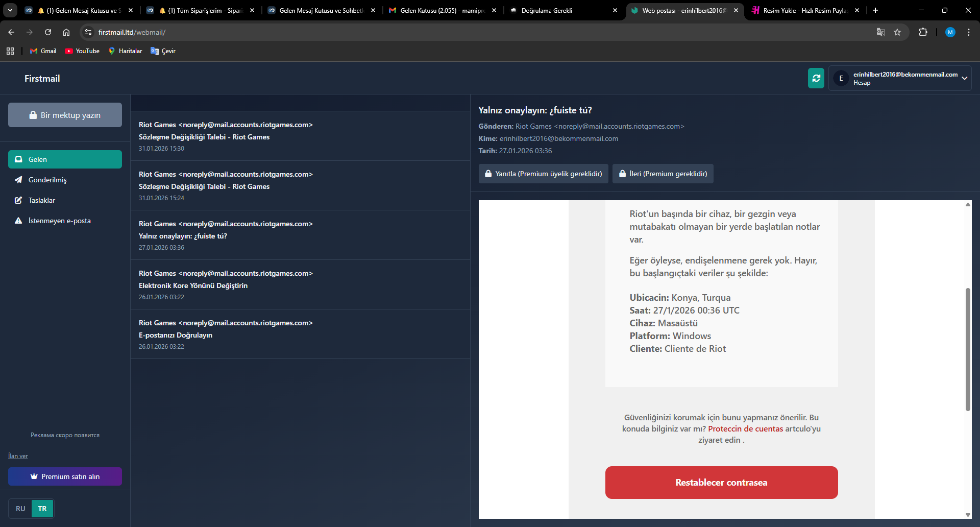Open the Gönderilmiş sent folder
The width and height of the screenshot is (980, 527).
point(65,180)
